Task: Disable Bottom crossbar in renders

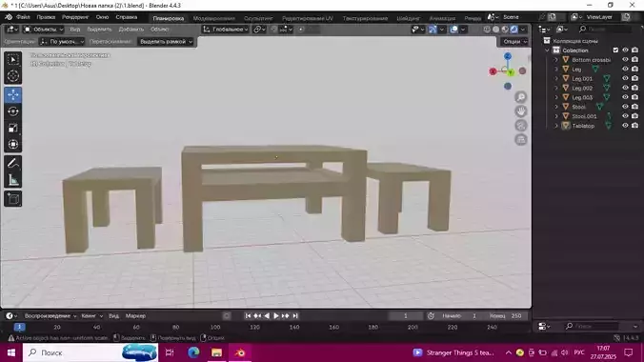Action: pos(635,60)
